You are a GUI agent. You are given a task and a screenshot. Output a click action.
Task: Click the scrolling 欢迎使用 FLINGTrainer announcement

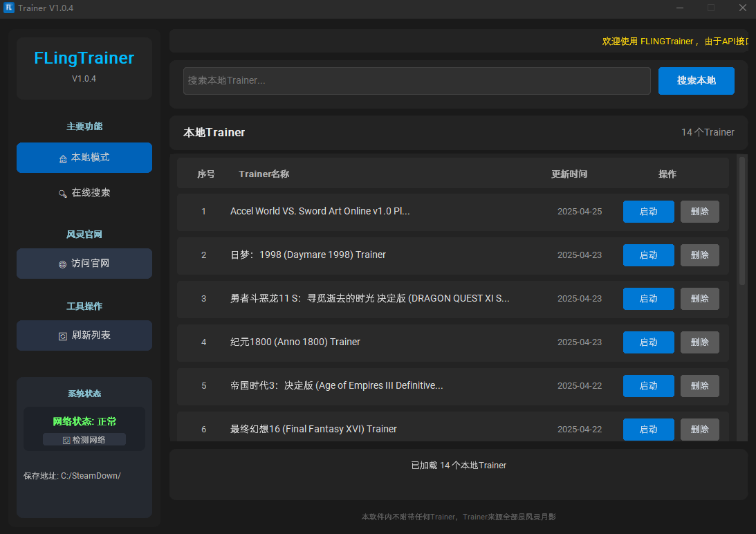(675, 42)
